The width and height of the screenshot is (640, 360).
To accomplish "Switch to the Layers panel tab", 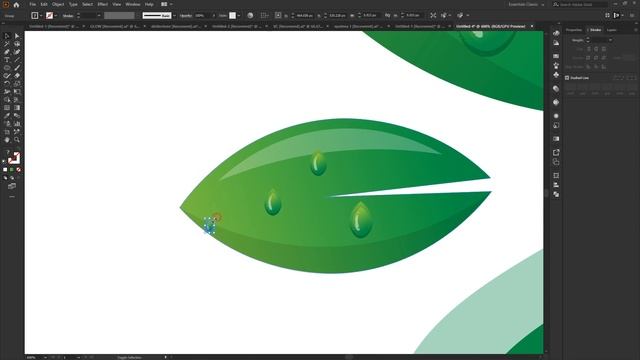I will [x=611, y=30].
